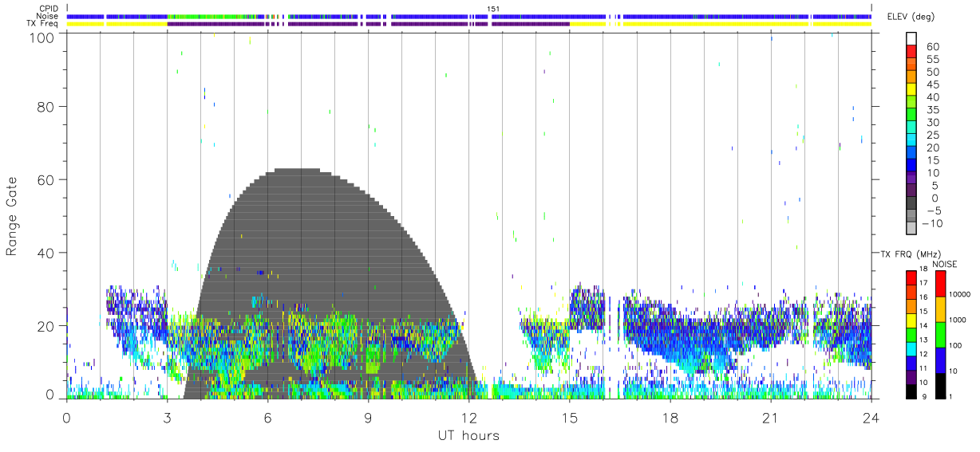This screenshot has height=452, width=980.
Task: Click the blue-green Noise strip above the plot
Action: coord(469,16)
